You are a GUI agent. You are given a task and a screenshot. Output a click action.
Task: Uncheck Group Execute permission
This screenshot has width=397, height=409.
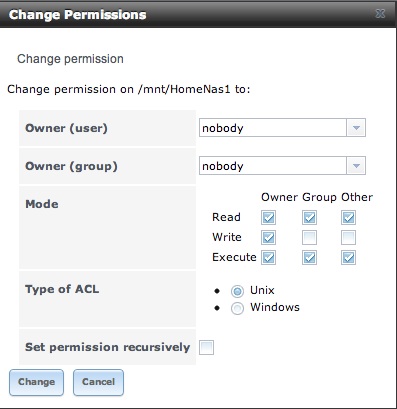309,258
